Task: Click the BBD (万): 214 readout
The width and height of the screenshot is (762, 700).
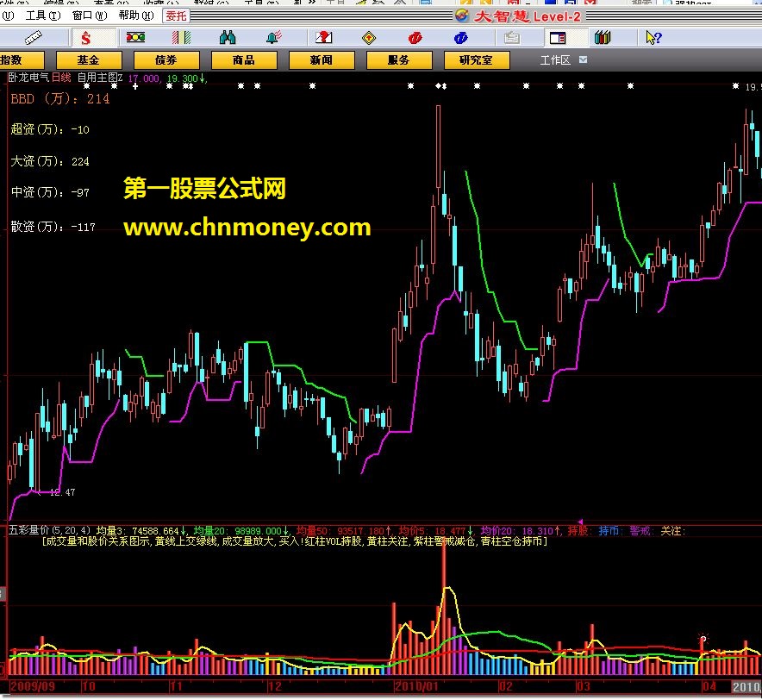Action: [x=60, y=99]
